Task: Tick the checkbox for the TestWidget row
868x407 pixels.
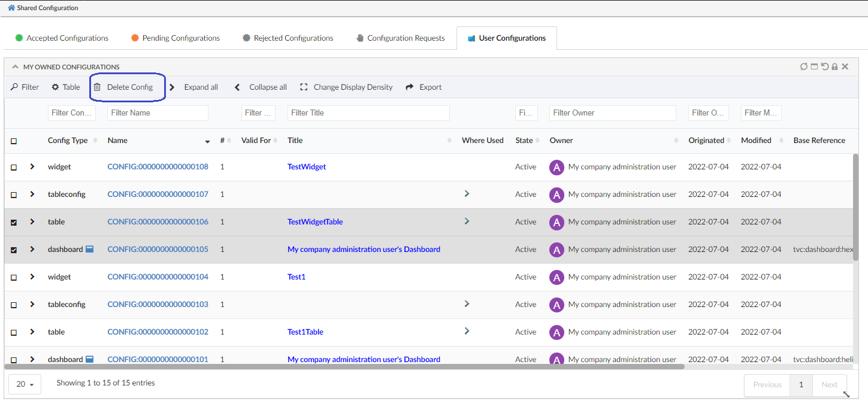Action: (x=14, y=168)
